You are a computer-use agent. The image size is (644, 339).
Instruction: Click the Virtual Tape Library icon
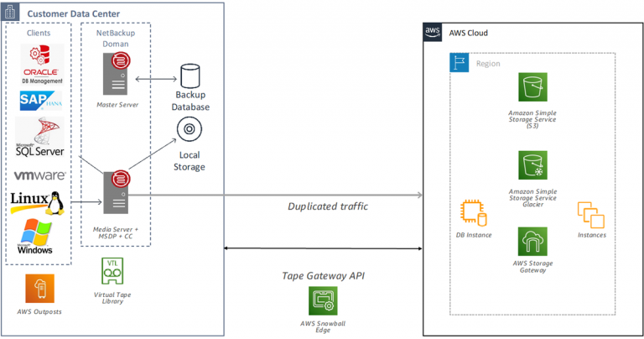tap(112, 272)
